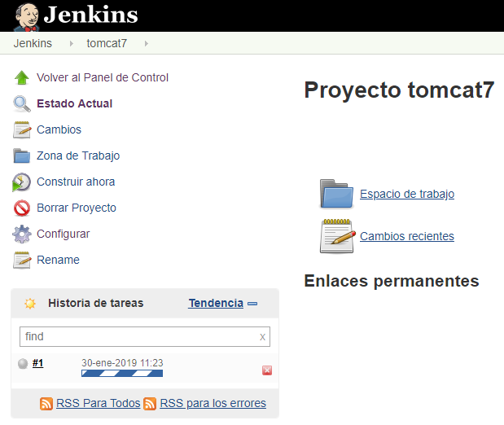Click the large notepad icon for Cambios recientes

click(x=338, y=236)
